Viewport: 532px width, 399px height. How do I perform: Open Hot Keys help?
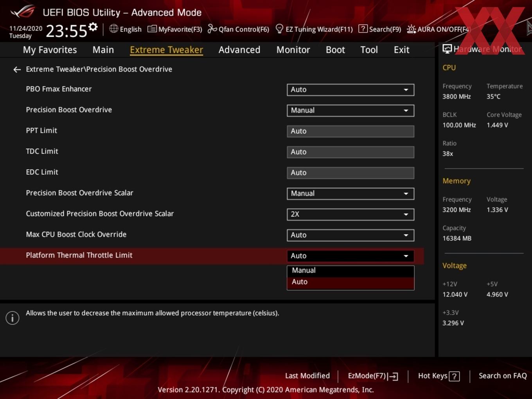click(x=439, y=376)
